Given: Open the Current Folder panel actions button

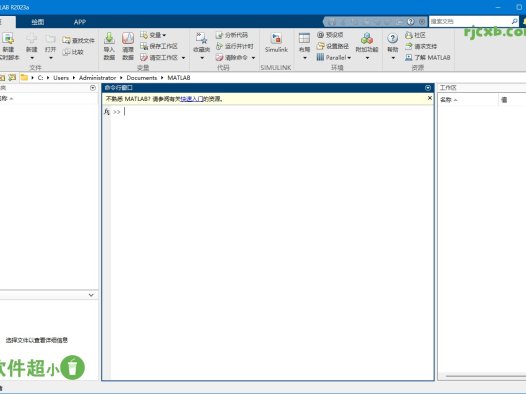Looking at the screenshot, I should (93, 88).
